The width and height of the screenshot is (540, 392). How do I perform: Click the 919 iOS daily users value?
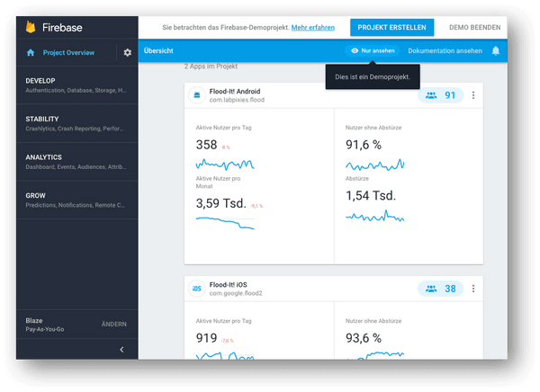(x=207, y=338)
